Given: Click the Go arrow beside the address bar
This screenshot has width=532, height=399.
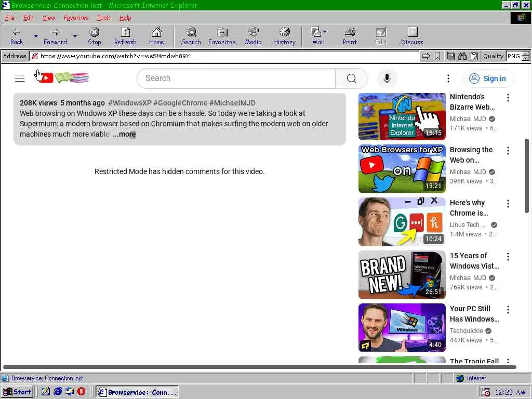Looking at the screenshot, I should (426, 56).
